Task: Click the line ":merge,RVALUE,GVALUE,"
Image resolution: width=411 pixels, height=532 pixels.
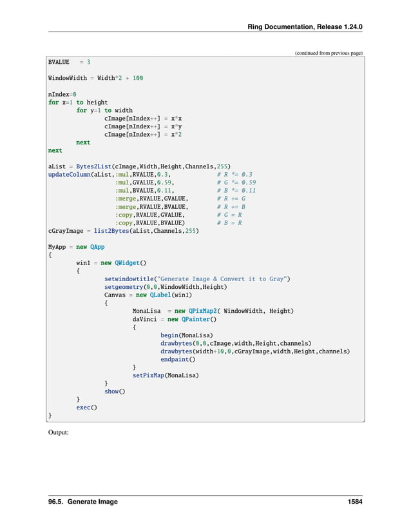Action: pyautogui.click(x=152, y=199)
